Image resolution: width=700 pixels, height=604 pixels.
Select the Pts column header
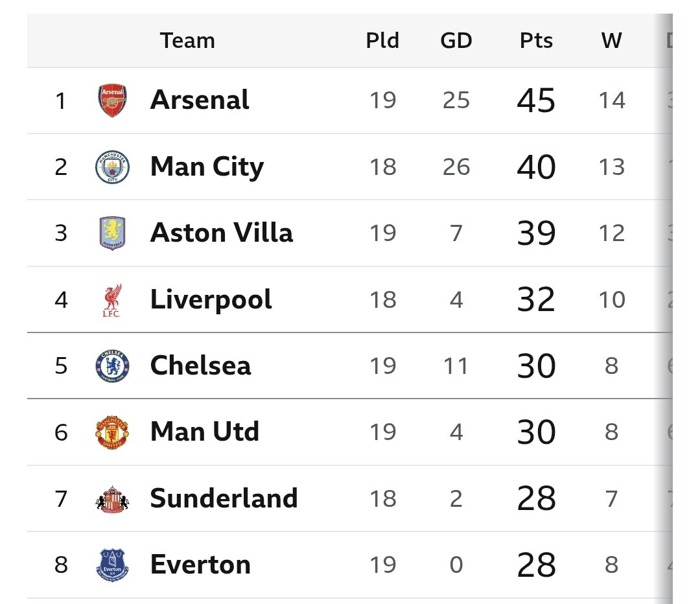pyautogui.click(x=536, y=41)
